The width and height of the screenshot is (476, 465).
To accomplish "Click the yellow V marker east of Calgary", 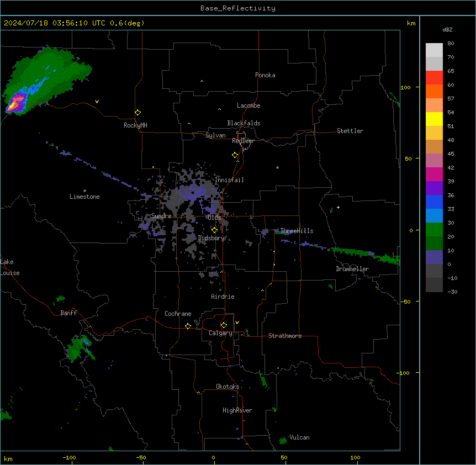I will [x=237, y=323].
